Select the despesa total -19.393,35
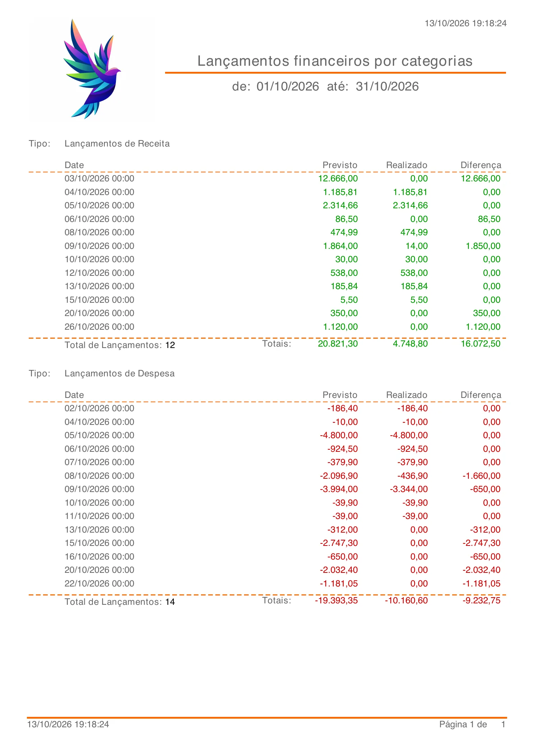 pyautogui.click(x=336, y=600)
